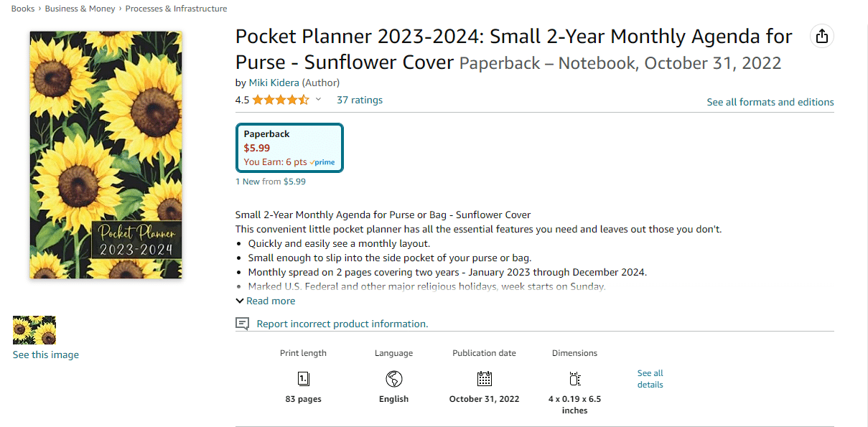Click the publication date calendar icon

click(485, 379)
